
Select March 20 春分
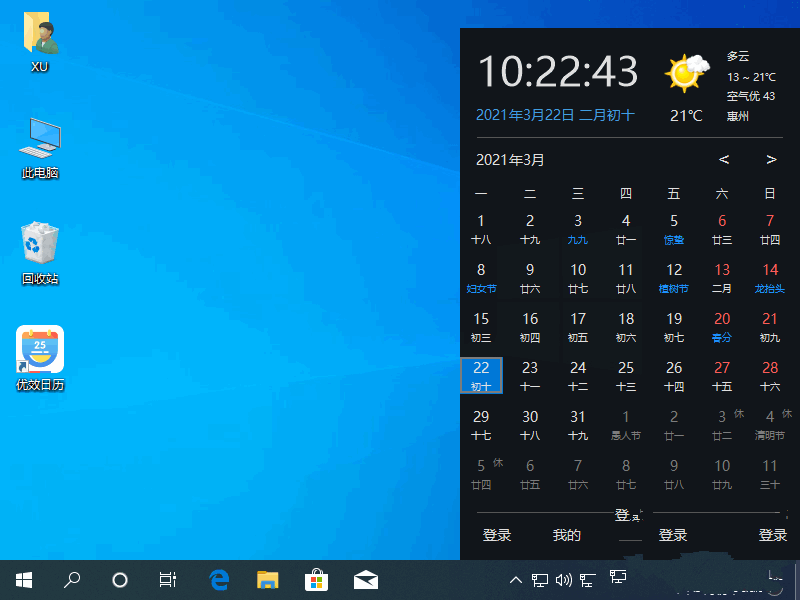point(722,327)
